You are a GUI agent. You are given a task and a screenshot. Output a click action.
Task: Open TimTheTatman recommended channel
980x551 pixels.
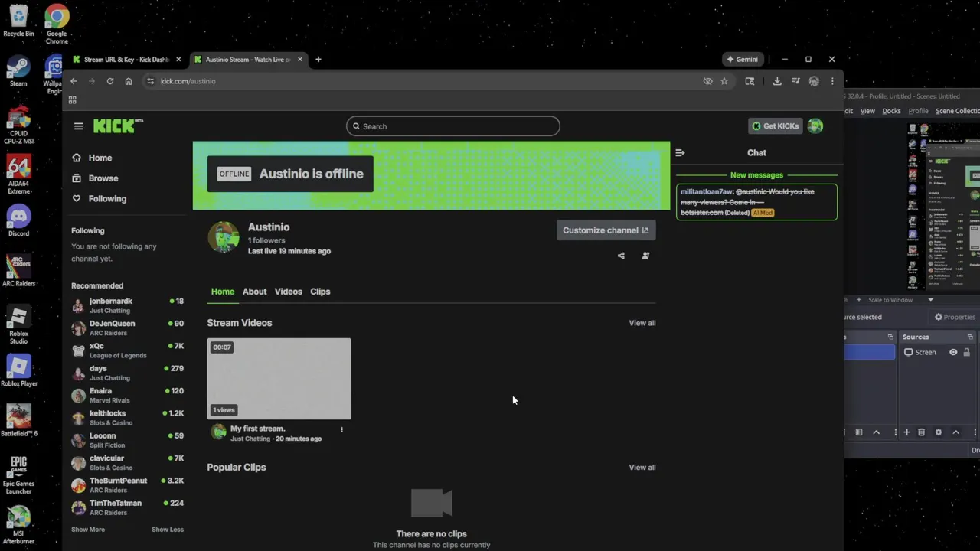[x=128, y=507]
